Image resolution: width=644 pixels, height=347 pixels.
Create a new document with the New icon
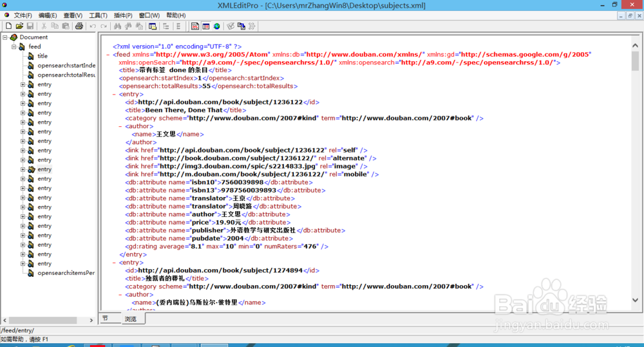point(8,26)
